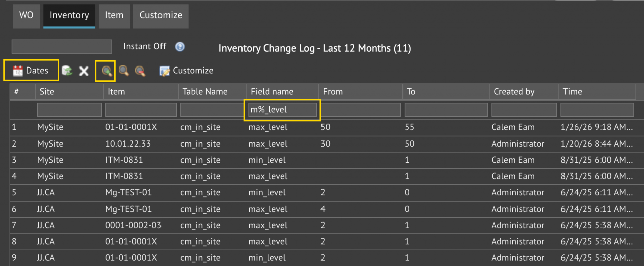Screen dimensions: 644x266
Task: Click the Inventory Change Log title
Action: (314, 48)
